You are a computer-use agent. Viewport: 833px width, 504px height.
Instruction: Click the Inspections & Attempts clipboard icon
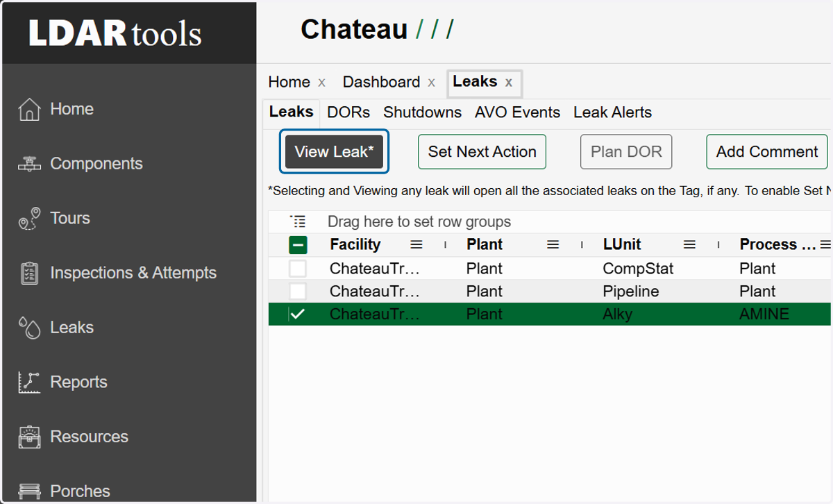29,273
